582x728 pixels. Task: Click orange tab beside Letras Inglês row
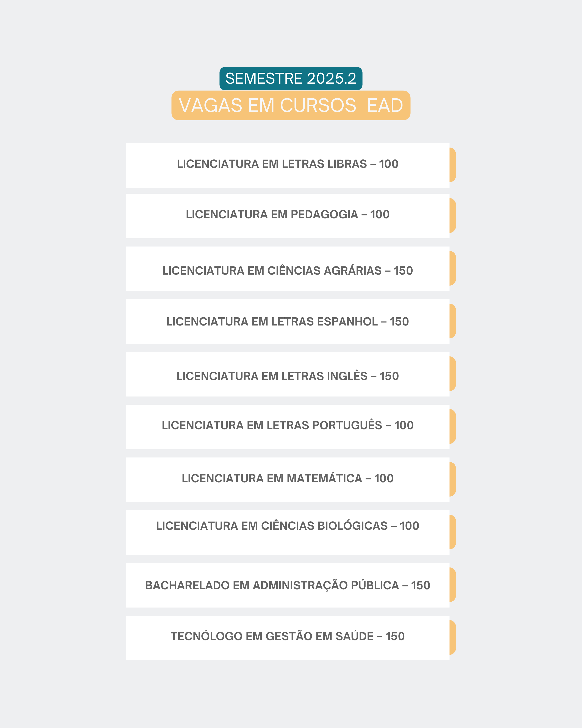click(x=453, y=374)
